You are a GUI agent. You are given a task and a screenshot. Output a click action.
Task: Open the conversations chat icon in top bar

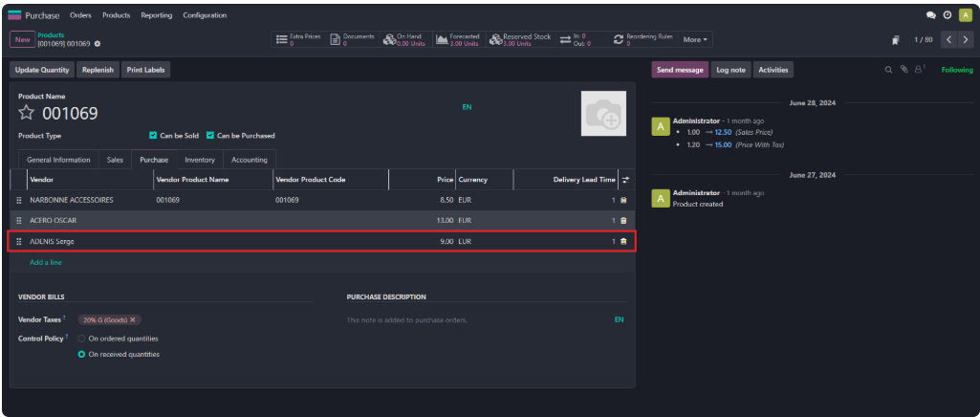(931, 15)
